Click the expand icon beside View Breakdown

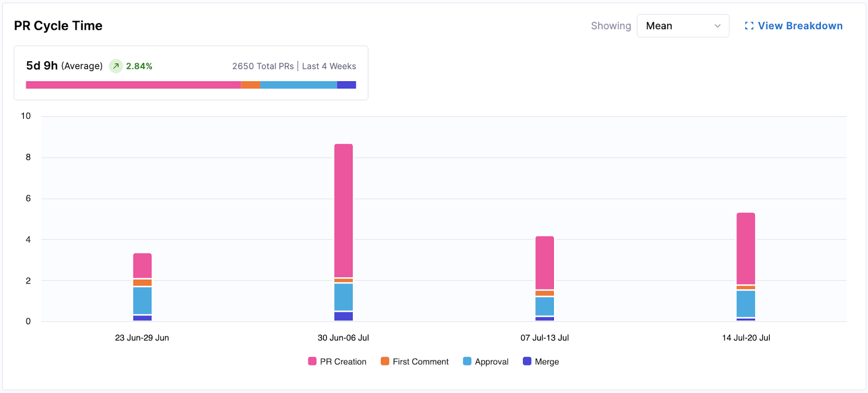[749, 26]
